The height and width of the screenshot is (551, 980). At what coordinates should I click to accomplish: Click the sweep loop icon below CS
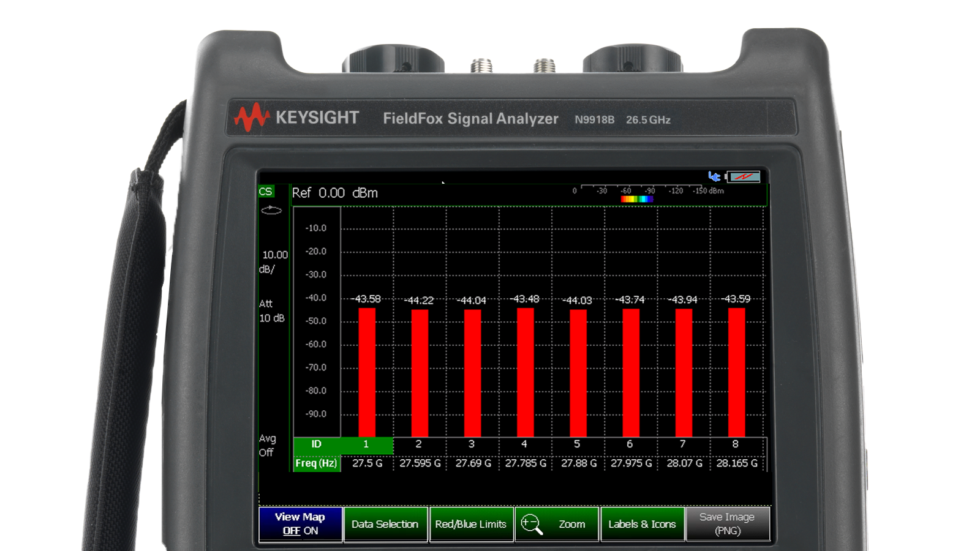271,210
